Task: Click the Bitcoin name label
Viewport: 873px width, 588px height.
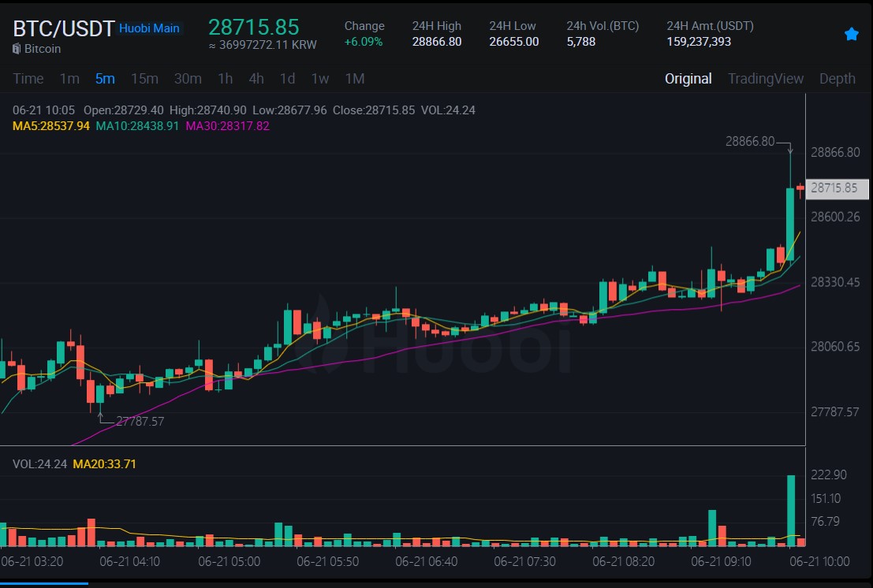Action: click(43, 49)
